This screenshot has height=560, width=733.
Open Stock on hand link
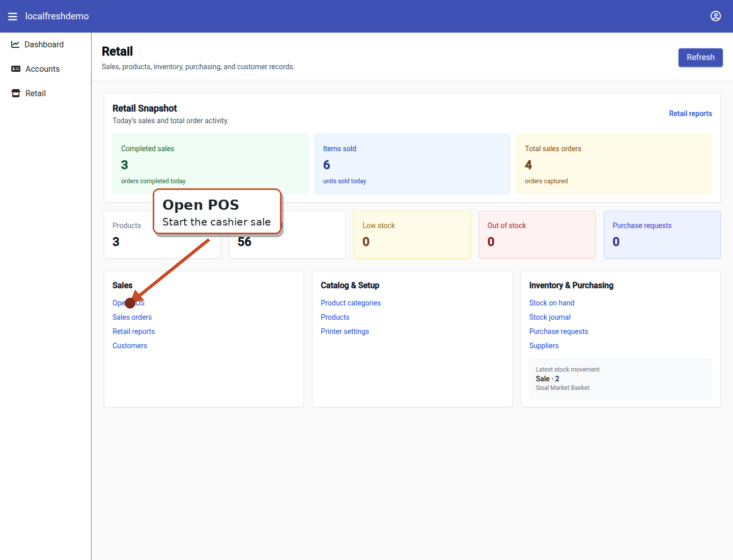552,303
